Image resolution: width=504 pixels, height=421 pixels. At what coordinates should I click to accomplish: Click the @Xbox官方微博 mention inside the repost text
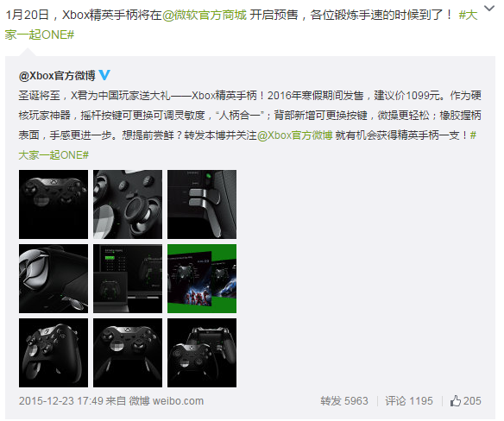click(x=294, y=135)
